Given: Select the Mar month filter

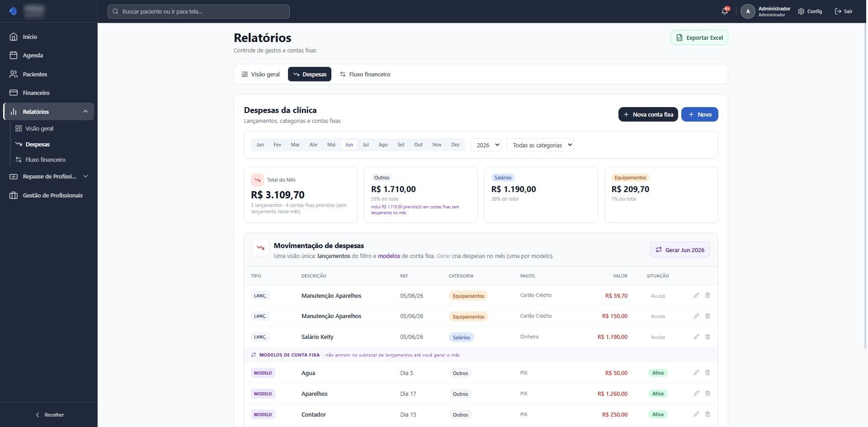Looking at the screenshot, I should coord(295,145).
